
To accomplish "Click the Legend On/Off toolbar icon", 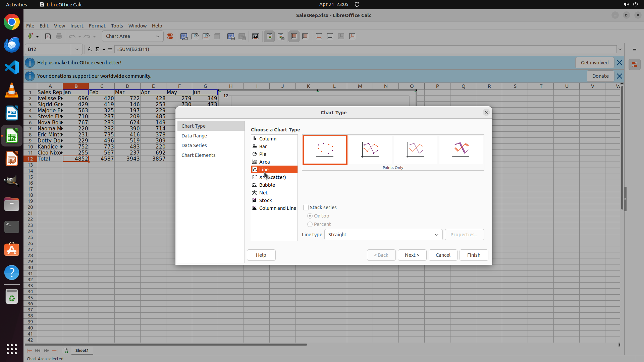I will pos(269,36).
